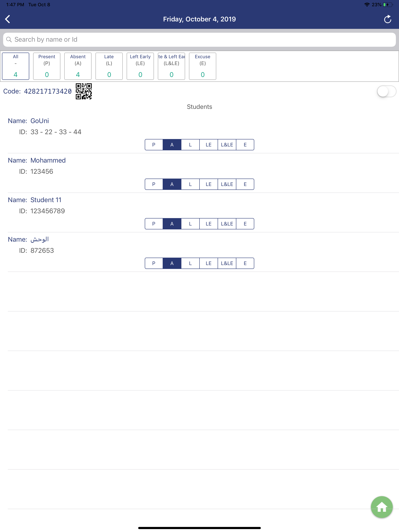Mark student ID 872653 as Absent (A)
This screenshot has width=399, height=532.
tap(172, 263)
